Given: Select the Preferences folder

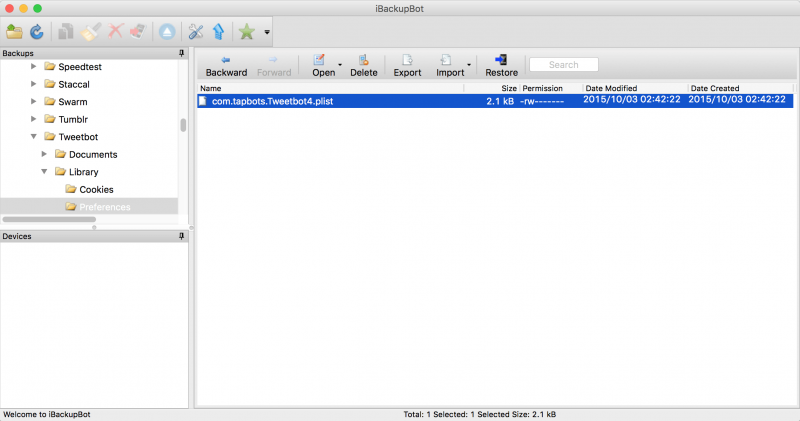Looking at the screenshot, I should [x=105, y=207].
